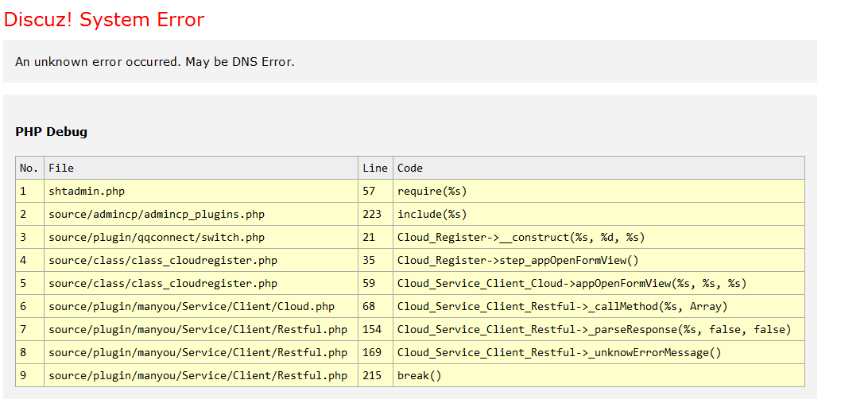
Task: Click line number 154
Action: click(x=372, y=330)
